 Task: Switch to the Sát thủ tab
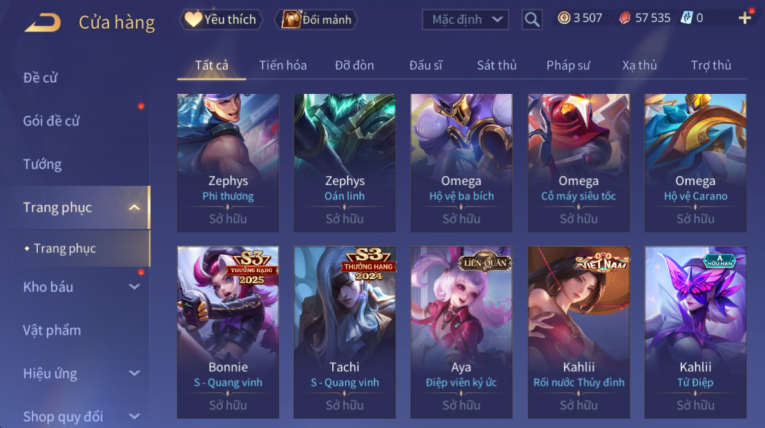496,65
